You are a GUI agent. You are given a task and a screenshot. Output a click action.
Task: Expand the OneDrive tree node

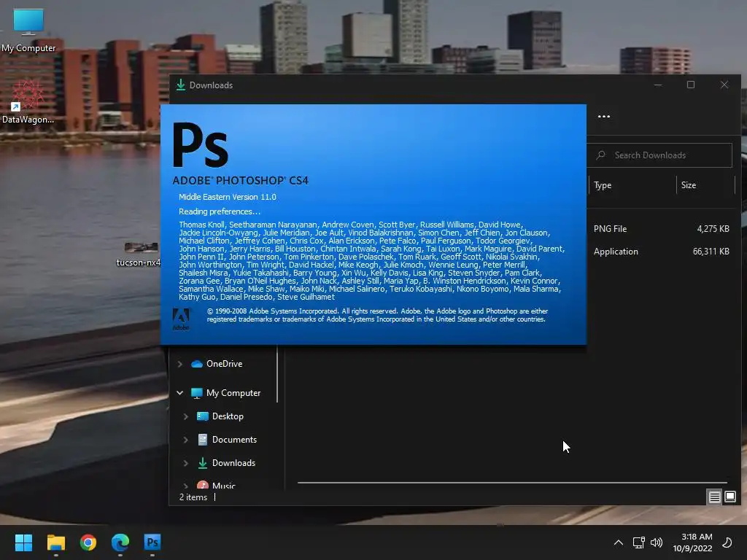coord(180,364)
